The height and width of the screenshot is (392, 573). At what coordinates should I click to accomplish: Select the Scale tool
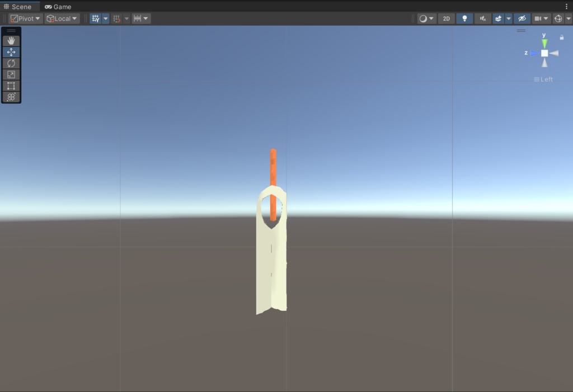(x=11, y=74)
